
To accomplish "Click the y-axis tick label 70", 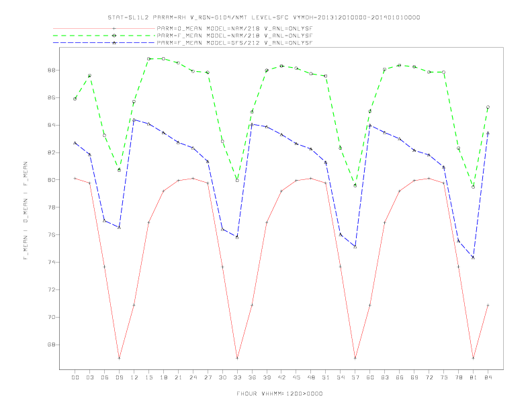I will click(52, 318).
